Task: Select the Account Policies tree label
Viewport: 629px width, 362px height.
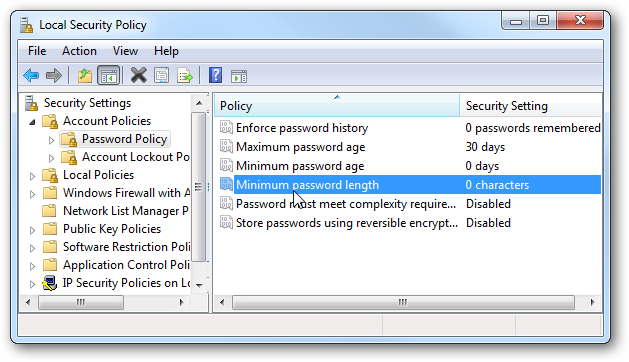Action: [x=107, y=121]
